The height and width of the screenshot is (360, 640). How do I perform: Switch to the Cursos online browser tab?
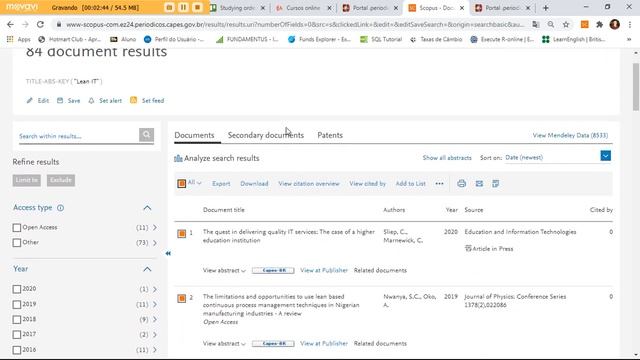coord(304,8)
